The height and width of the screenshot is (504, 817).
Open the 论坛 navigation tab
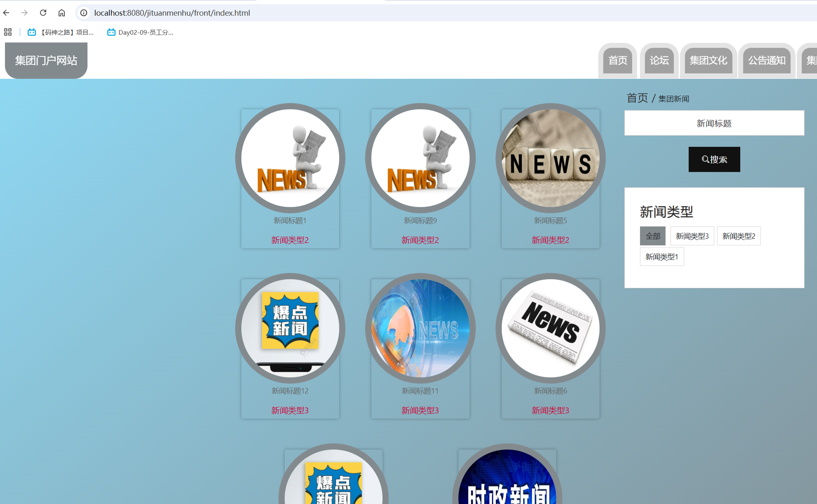659,60
